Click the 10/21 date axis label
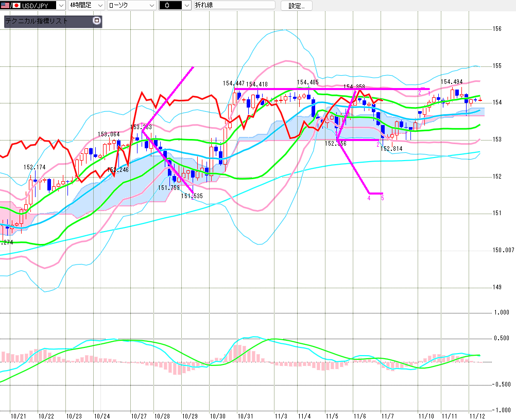This screenshot has height=420, width=516. click(x=18, y=415)
